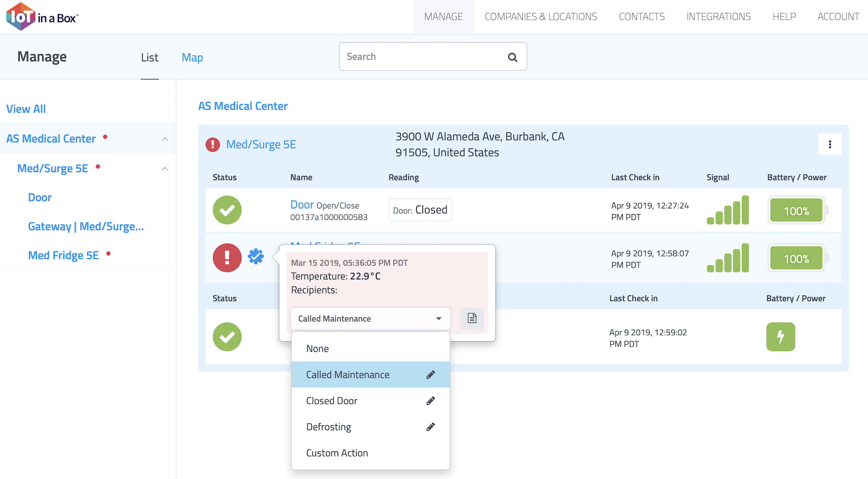The width and height of the screenshot is (868, 479).
Task: Click the IoT in a Box logo
Action: (x=42, y=17)
